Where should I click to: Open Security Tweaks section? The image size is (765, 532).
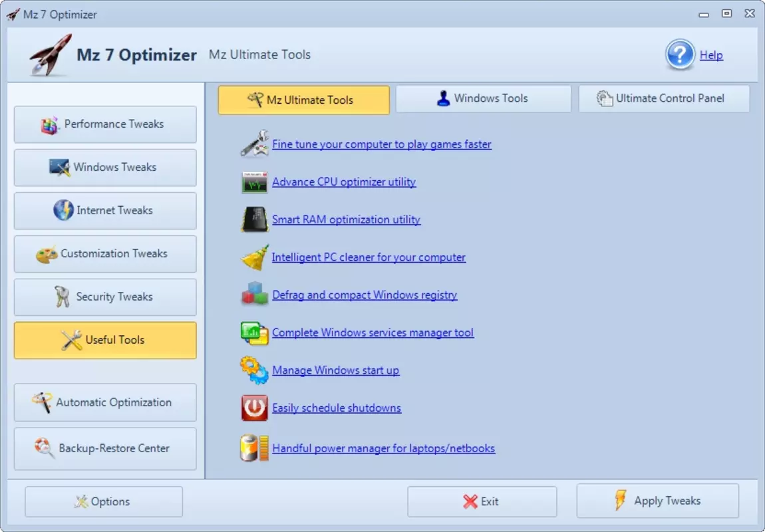coord(105,297)
